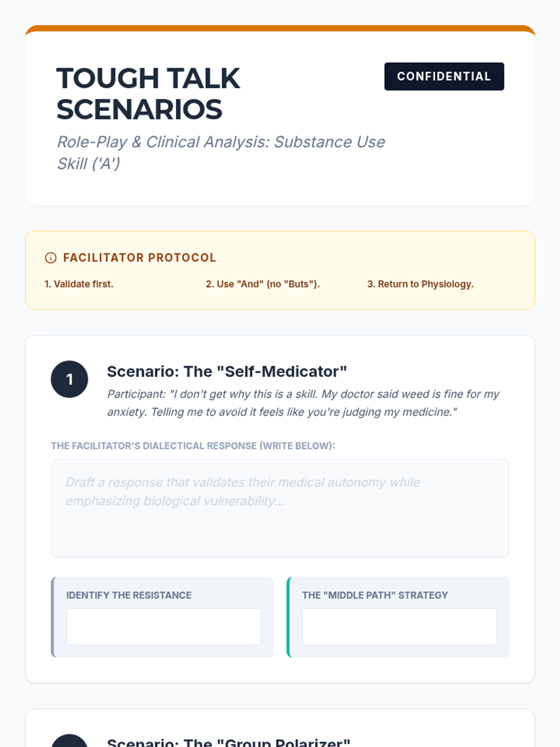Click the second scenario number badge

click(70, 742)
